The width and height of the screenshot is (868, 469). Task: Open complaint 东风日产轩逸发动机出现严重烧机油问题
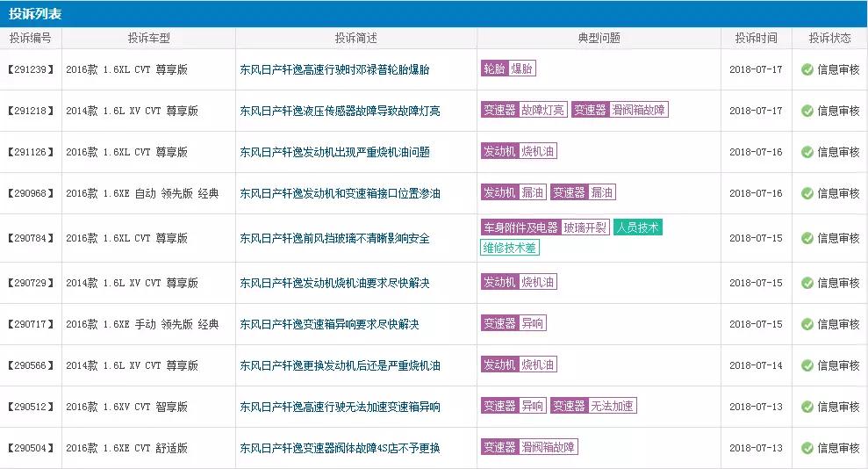point(334,152)
